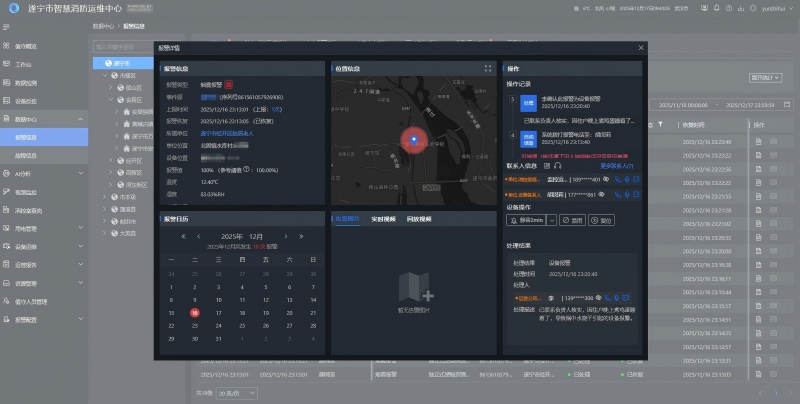The image size is (800, 404).
Task: Click the 复位 reset device button
Action: pyautogui.click(x=600, y=219)
